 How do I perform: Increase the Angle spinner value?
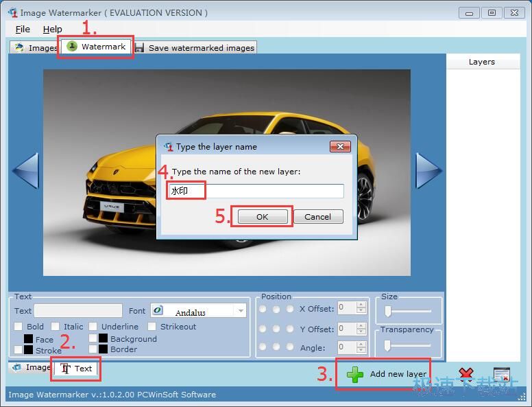[x=362, y=345]
